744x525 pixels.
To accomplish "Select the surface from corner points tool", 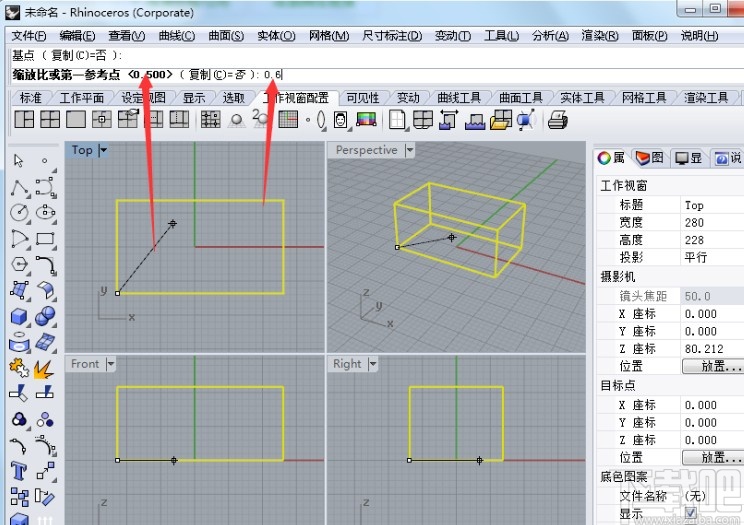I will click(19, 290).
